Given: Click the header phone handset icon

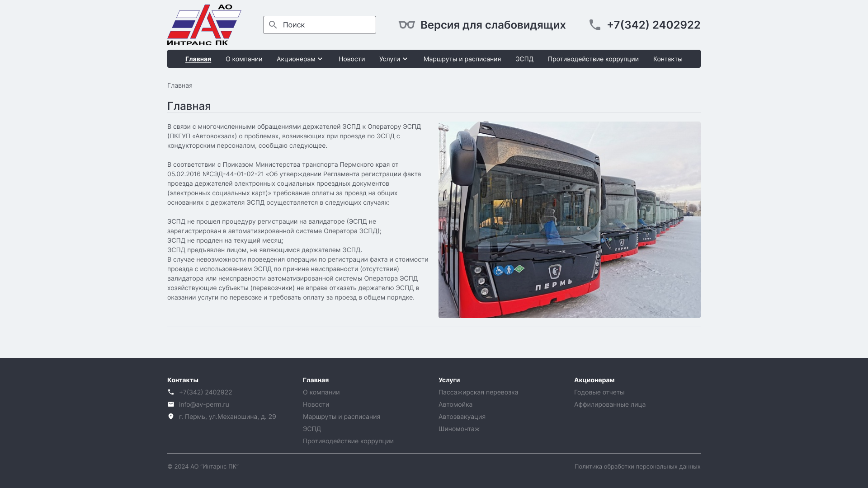Looking at the screenshot, I should pyautogui.click(x=595, y=25).
